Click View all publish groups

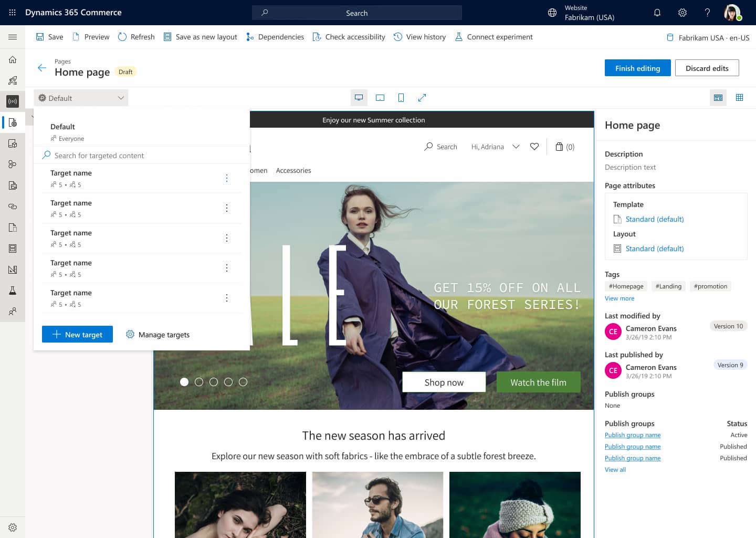(615, 469)
